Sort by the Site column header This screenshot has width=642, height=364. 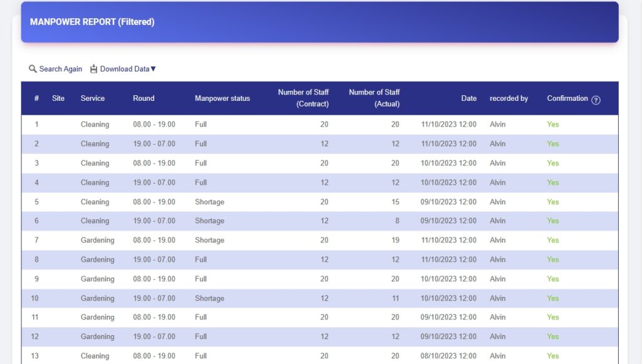58,98
